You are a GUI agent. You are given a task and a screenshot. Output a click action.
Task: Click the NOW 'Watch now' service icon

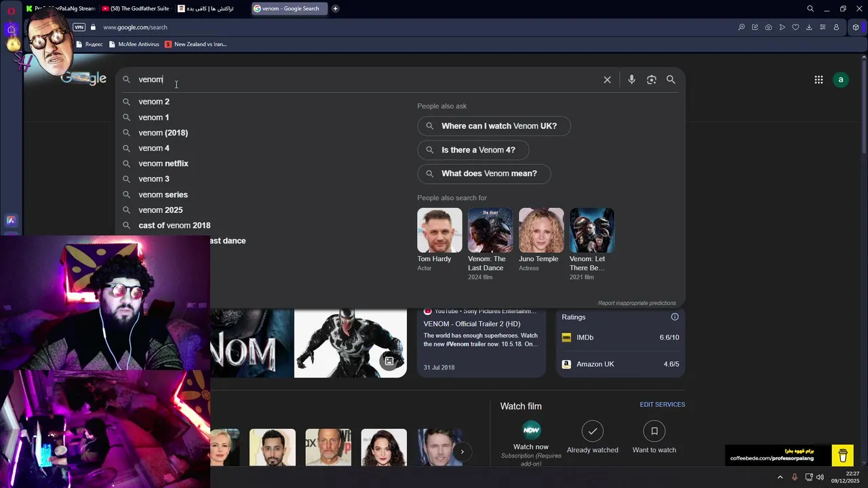(x=531, y=430)
